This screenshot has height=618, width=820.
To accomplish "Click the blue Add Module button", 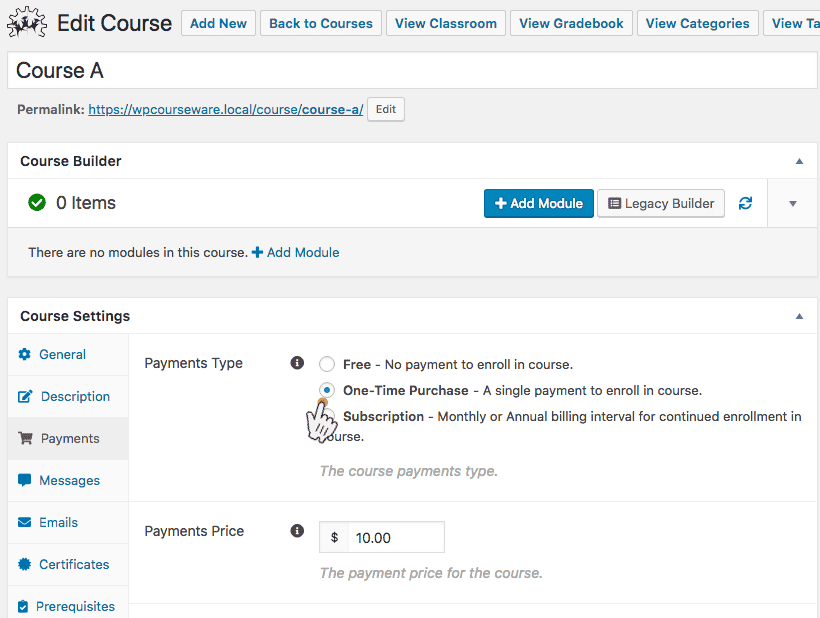I will tap(539, 203).
